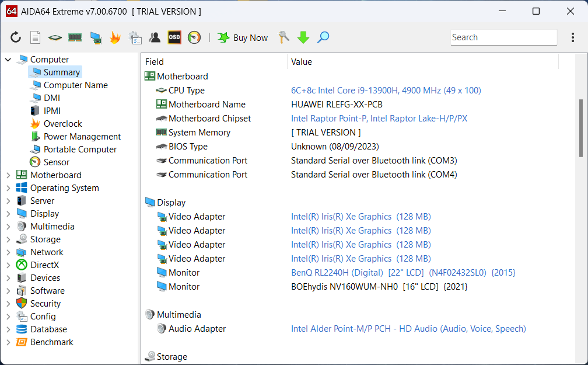This screenshot has width=588, height=365.
Task: Open the i9-13900H CPU type link
Action: point(386,91)
